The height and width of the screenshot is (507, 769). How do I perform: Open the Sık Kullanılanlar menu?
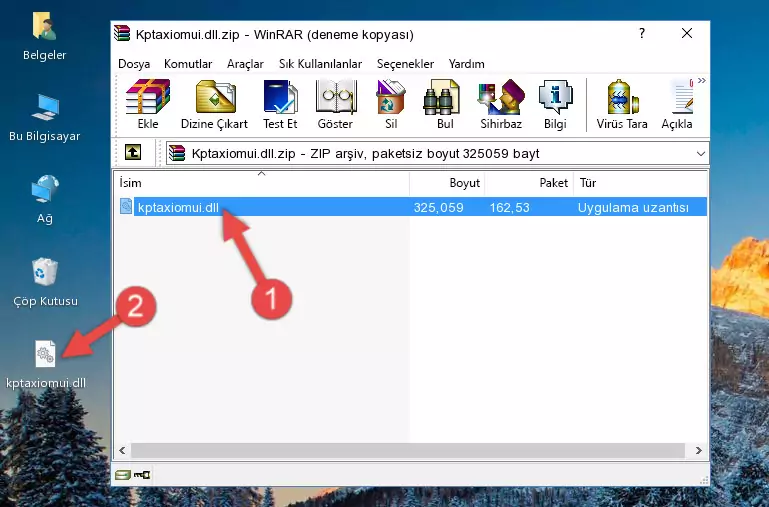pos(320,64)
